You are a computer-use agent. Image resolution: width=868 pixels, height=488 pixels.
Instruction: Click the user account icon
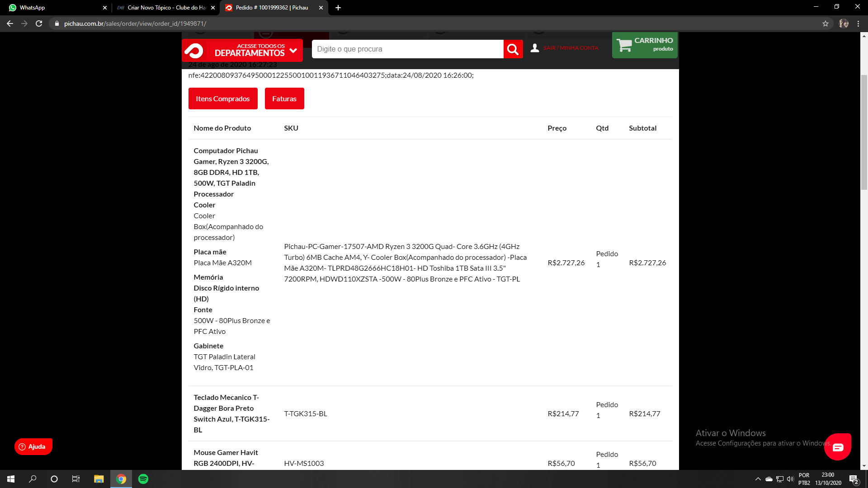coord(535,48)
